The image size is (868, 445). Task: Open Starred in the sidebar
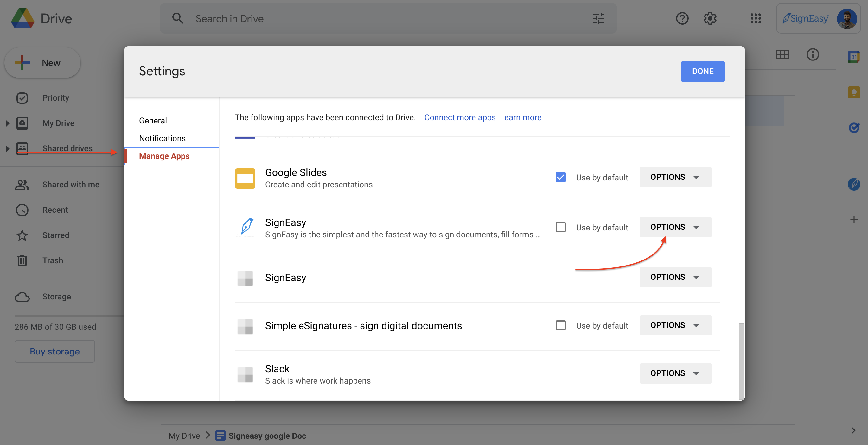(56, 235)
